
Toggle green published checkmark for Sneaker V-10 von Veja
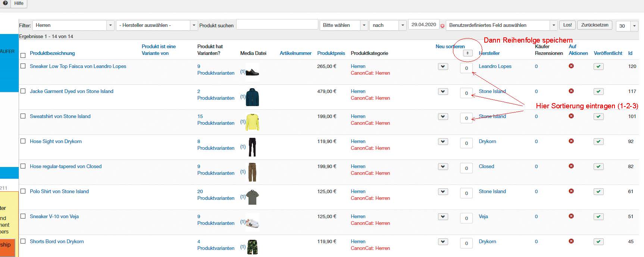tap(598, 217)
